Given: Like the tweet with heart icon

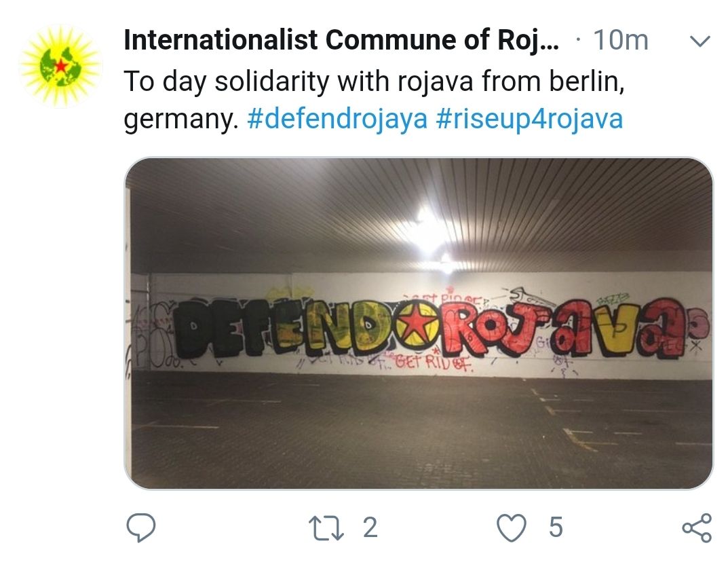Looking at the screenshot, I should coord(512,528).
